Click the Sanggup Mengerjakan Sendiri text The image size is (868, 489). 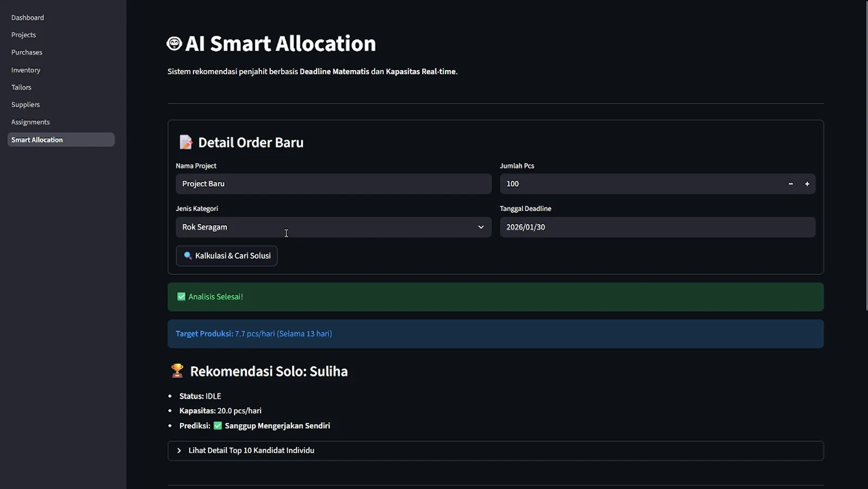tap(277, 426)
